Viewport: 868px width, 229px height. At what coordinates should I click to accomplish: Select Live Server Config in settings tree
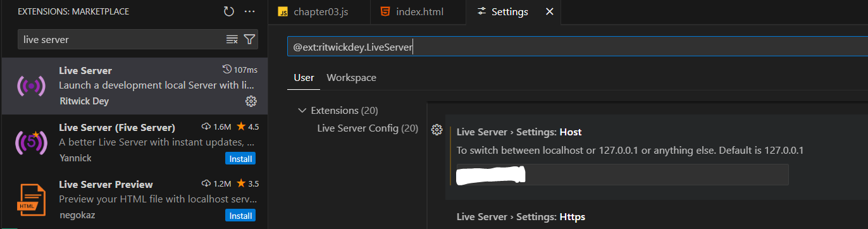[368, 128]
